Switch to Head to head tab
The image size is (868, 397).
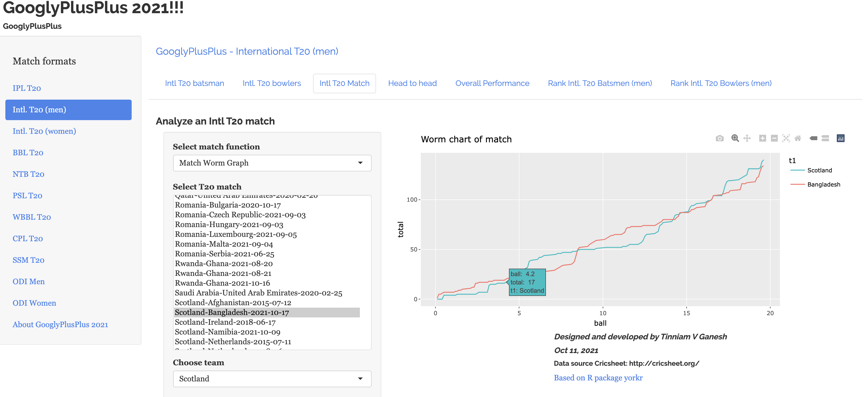click(x=412, y=83)
